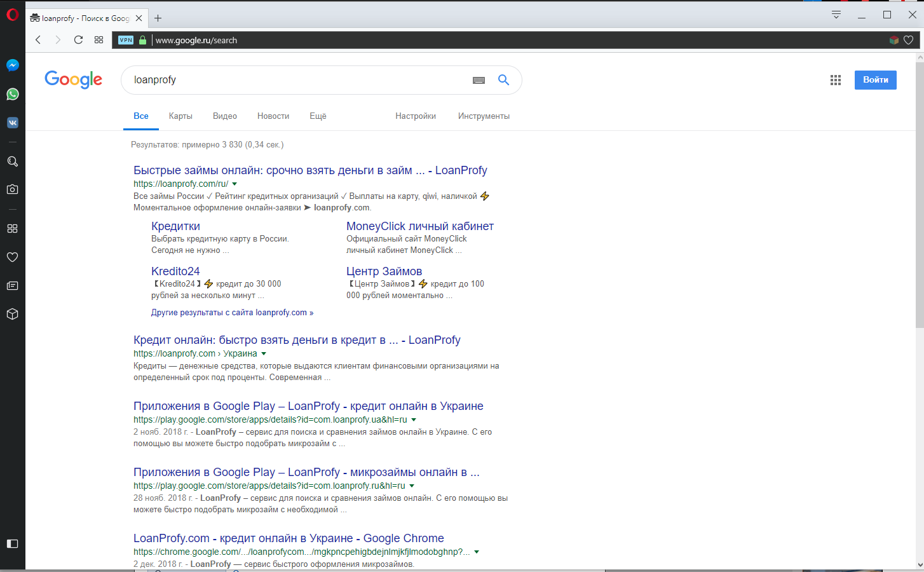Open the sidebar instant search magnifier
Viewport: 924px width, 572px height.
coord(12,161)
